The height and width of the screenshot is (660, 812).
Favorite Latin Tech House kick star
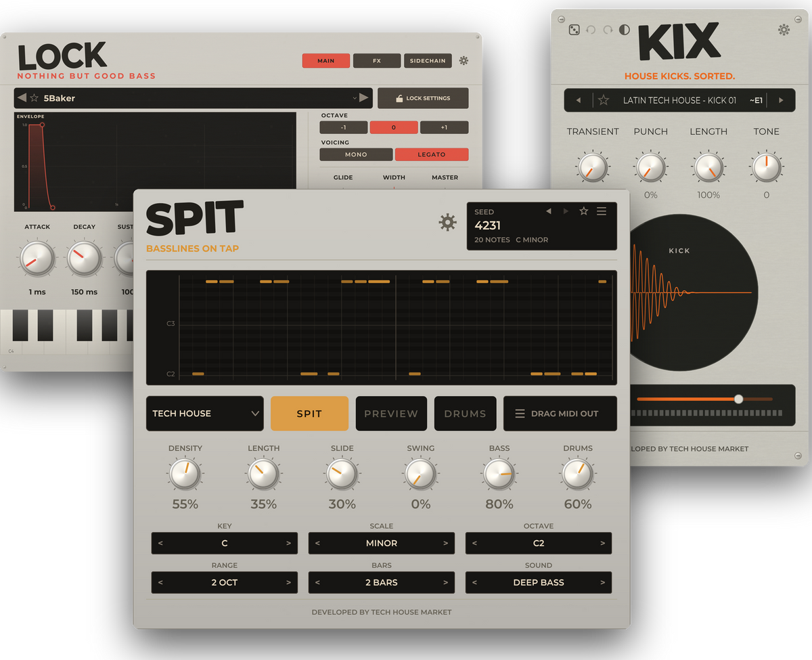604,100
